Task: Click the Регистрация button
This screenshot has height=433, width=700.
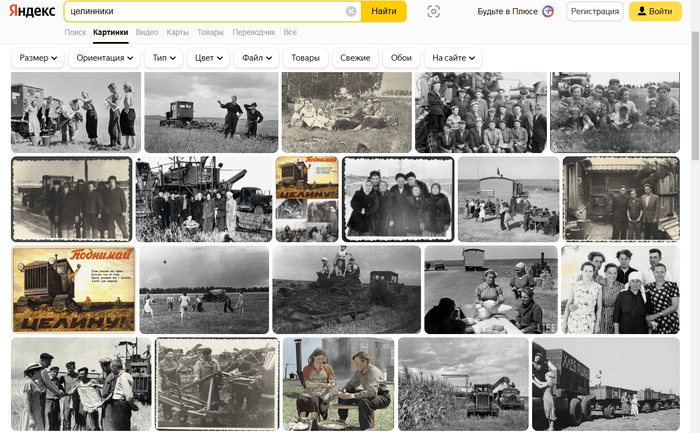Action: click(594, 12)
